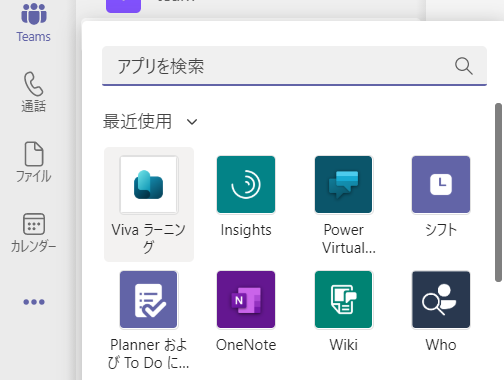504x380 pixels.
Task: Open the 通話 (Calls) sidebar item
Action: click(34, 92)
